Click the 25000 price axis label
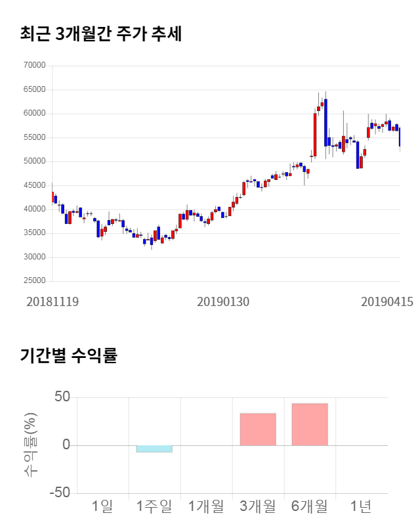 pyautogui.click(x=33, y=281)
